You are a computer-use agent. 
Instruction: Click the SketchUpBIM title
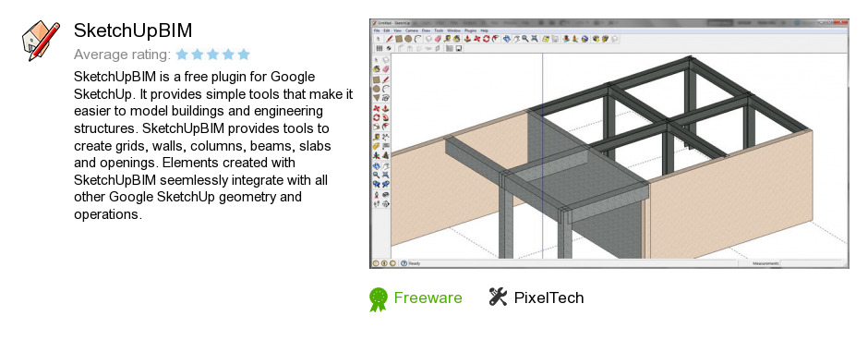[133, 30]
